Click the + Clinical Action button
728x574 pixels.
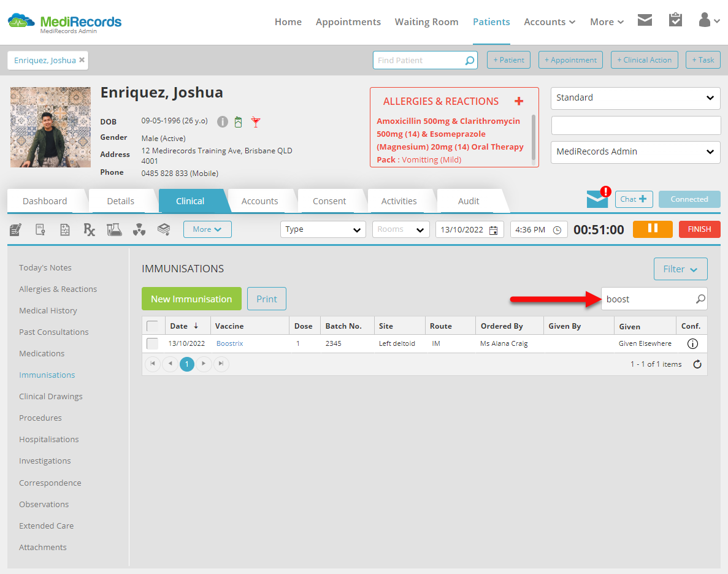pyautogui.click(x=644, y=60)
